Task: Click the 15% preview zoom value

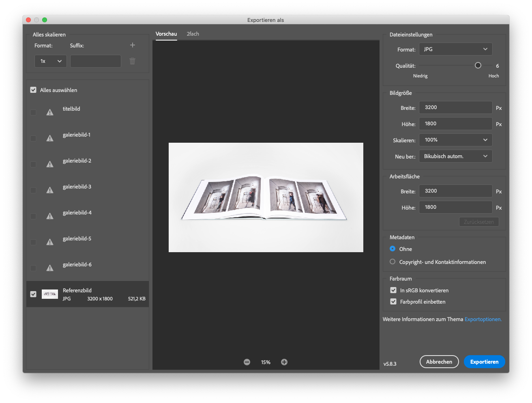Action: coord(266,362)
